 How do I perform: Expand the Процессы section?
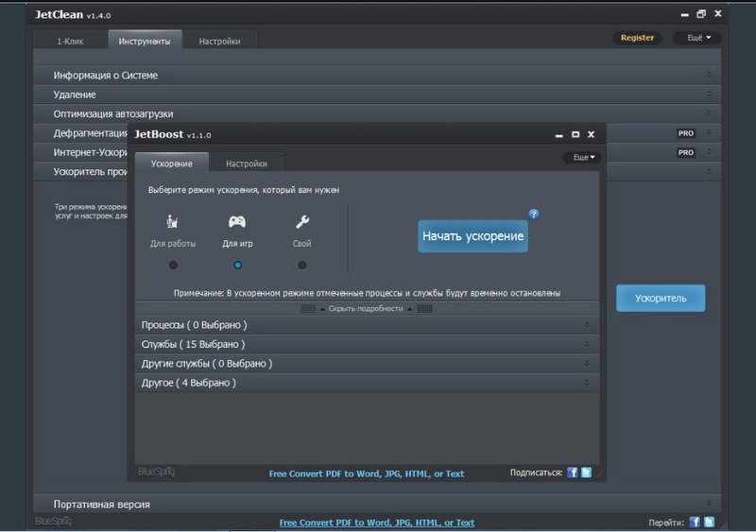[x=367, y=325]
